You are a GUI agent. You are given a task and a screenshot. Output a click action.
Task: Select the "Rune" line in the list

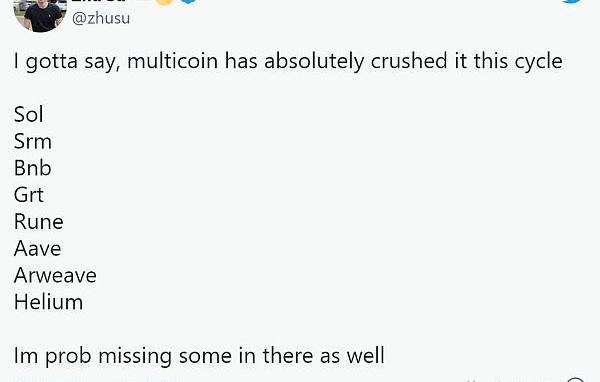[x=39, y=221]
